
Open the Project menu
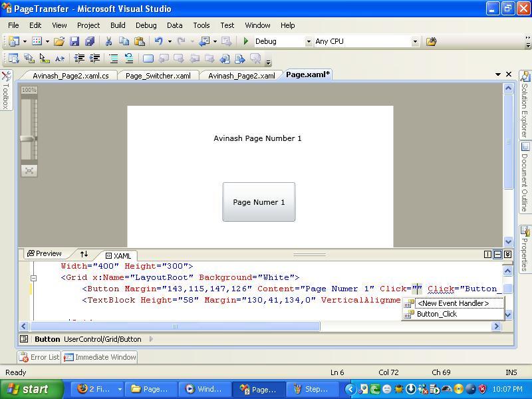(x=88, y=25)
